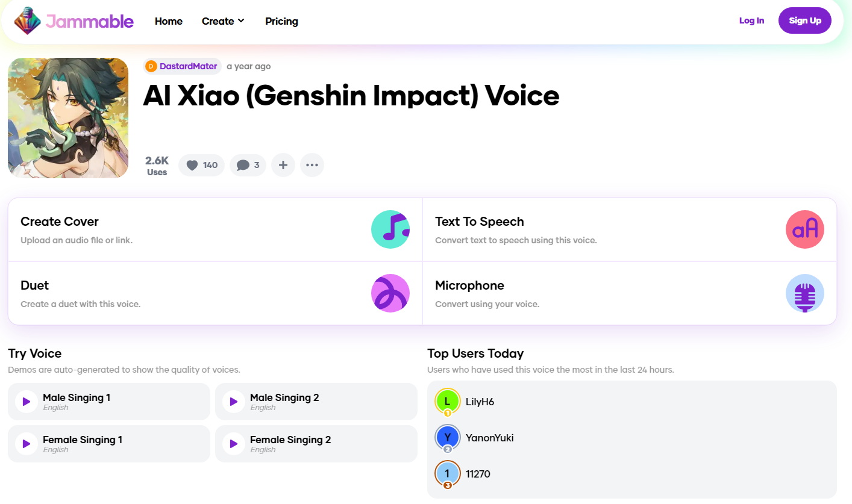Click the plus icon to add voice
852x504 pixels.
283,165
